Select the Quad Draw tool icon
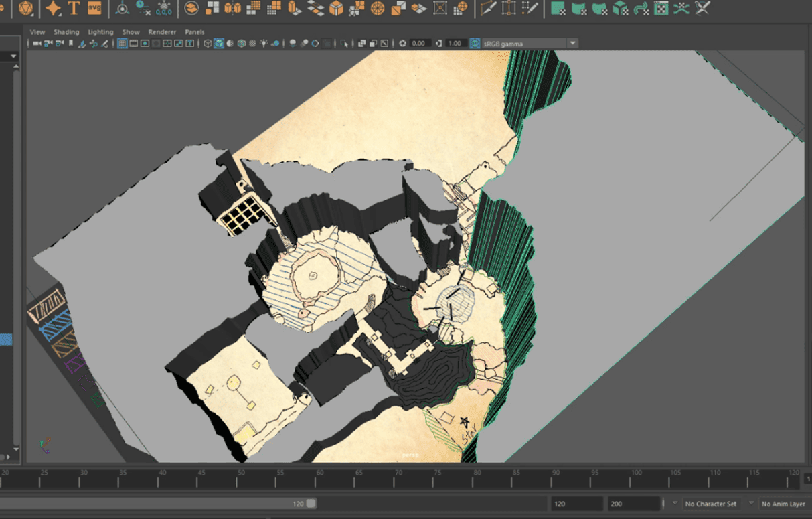 pos(530,9)
